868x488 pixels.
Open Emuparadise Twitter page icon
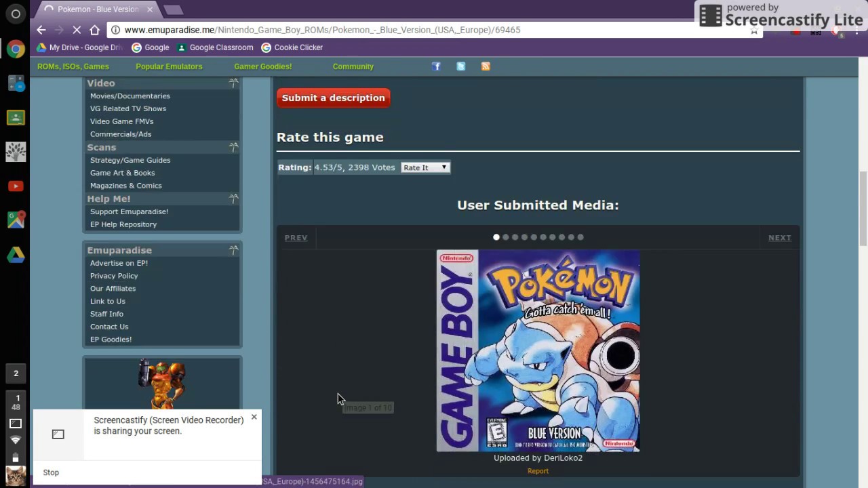460,66
